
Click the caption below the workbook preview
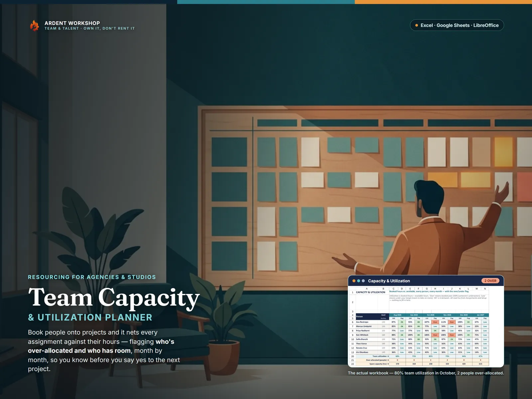pos(426,373)
